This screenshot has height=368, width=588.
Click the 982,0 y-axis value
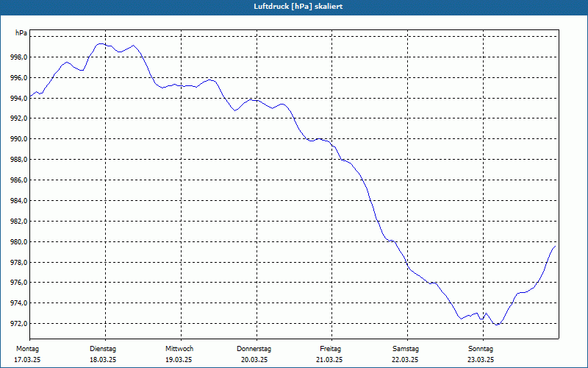[19, 222]
